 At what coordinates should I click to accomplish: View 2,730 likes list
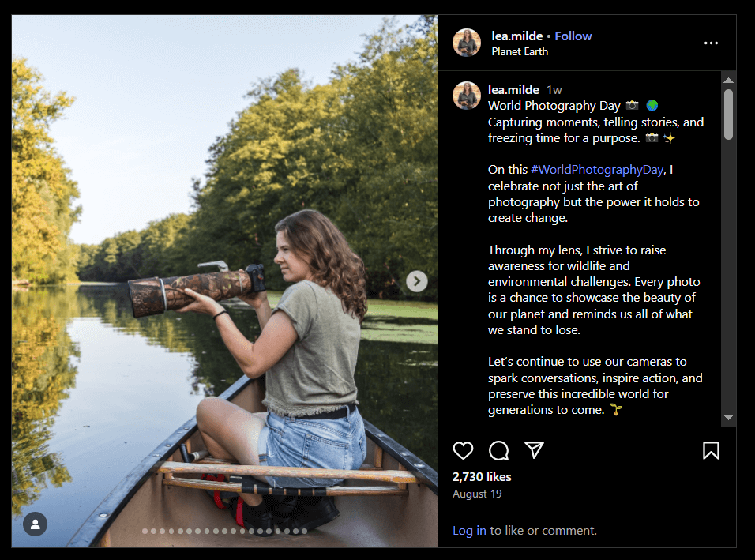pyautogui.click(x=482, y=477)
